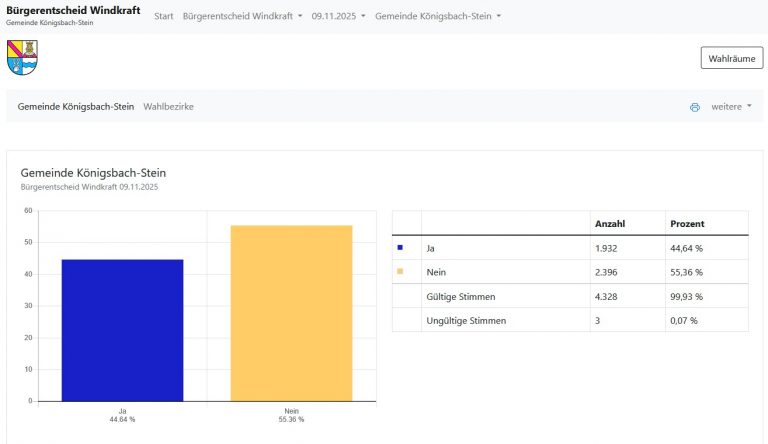Switch to the Wahlbezirke tab
The image size is (768, 444).
[x=168, y=106]
